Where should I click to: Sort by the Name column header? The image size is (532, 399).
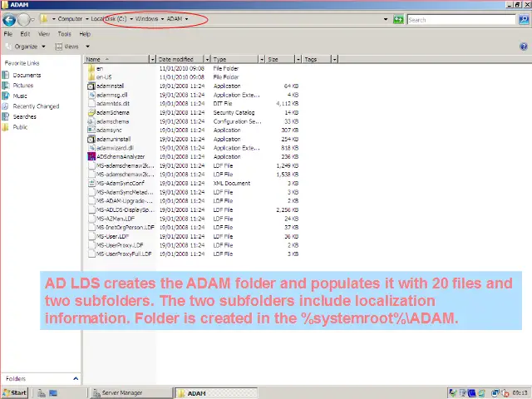tap(116, 59)
